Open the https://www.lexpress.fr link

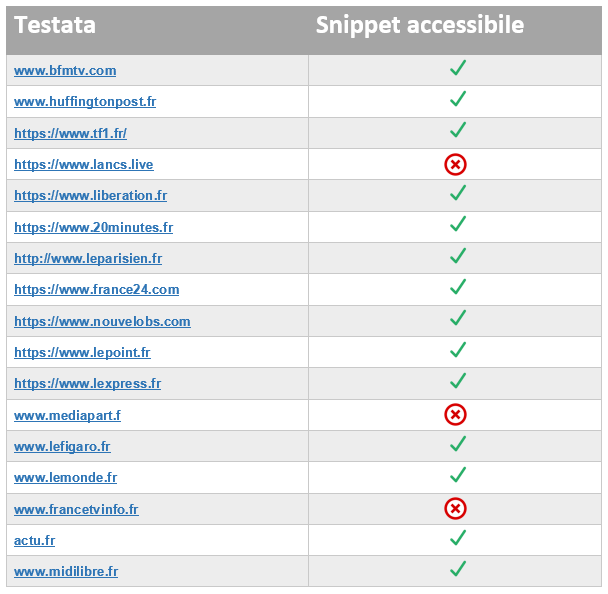coord(88,383)
